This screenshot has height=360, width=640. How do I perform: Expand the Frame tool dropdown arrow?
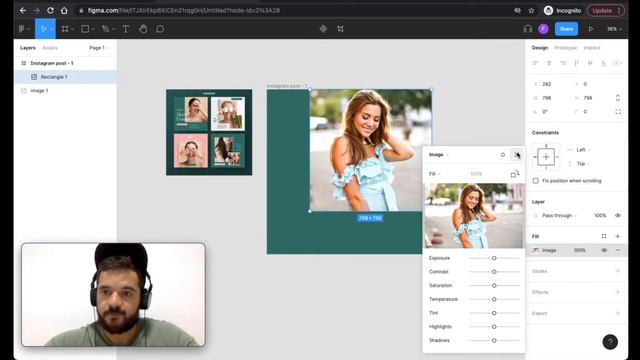point(72,29)
